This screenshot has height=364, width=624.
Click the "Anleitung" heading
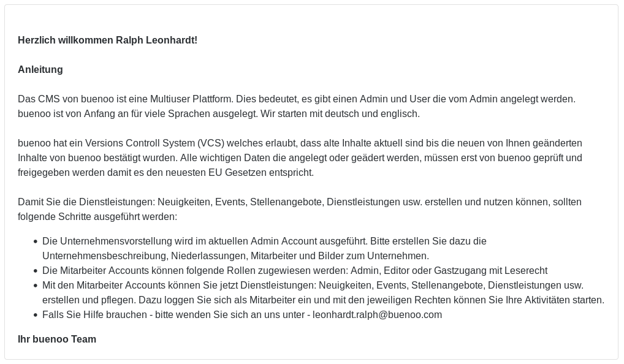pos(40,70)
